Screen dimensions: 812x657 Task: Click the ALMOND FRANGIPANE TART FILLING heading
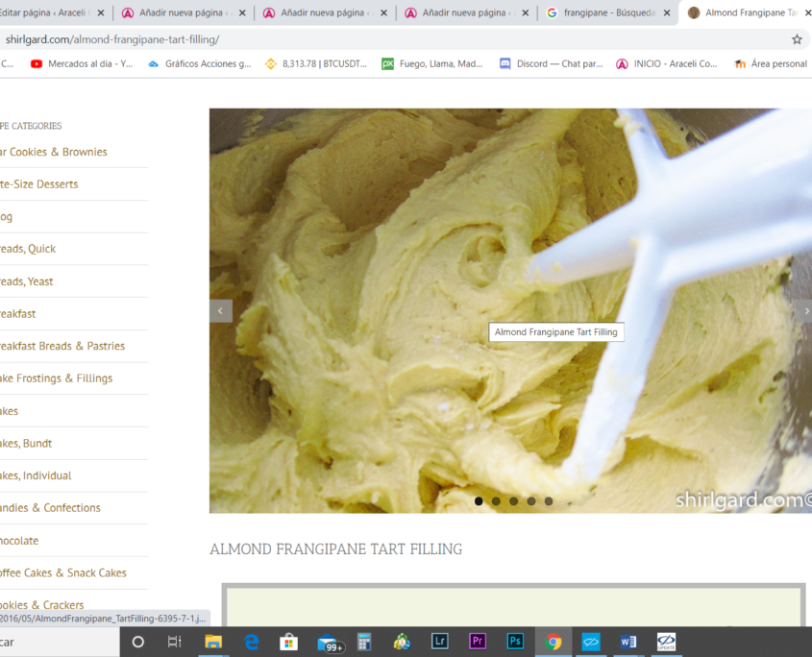(336, 548)
